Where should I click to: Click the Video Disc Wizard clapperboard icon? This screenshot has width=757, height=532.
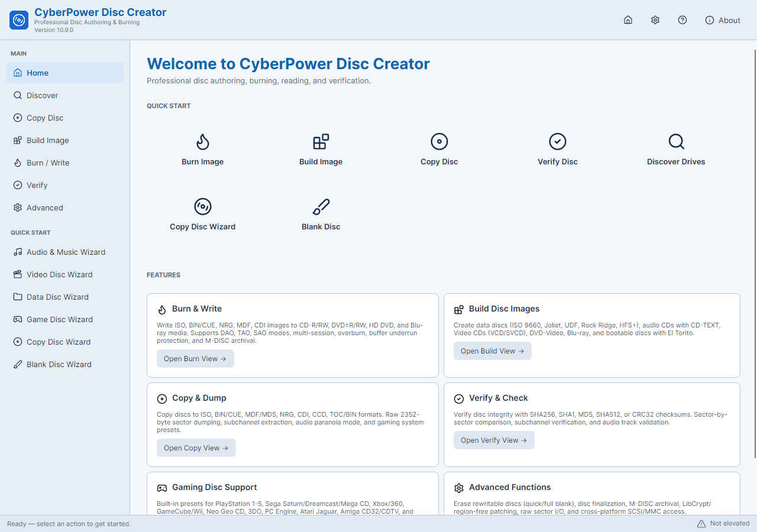click(x=18, y=274)
